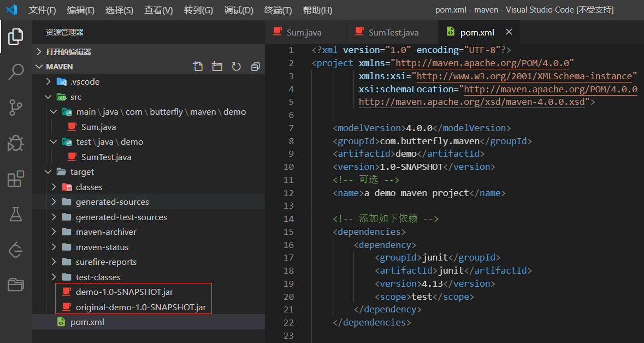Collapse all folders in explorer
644x343 pixels.
[255, 67]
